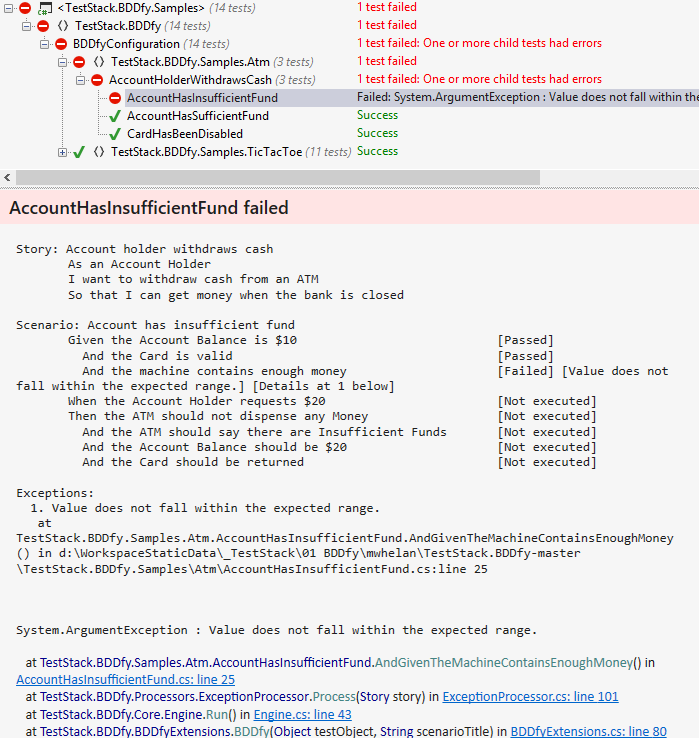699x738 pixels.
Task: Click the namespace braces icon of Samples.Atm
Action: click(99, 62)
